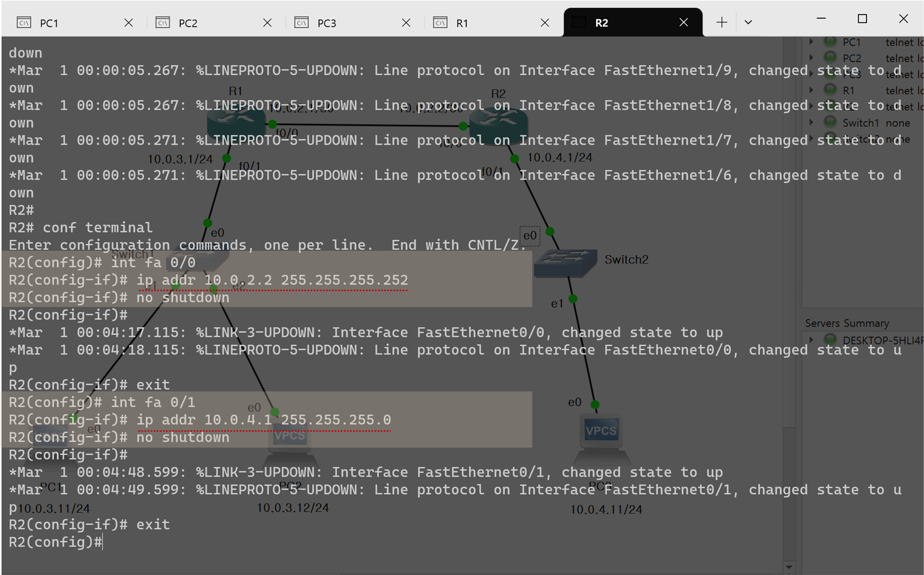Click the PC3 tab console icon

pyautogui.click(x=301, y=22)
